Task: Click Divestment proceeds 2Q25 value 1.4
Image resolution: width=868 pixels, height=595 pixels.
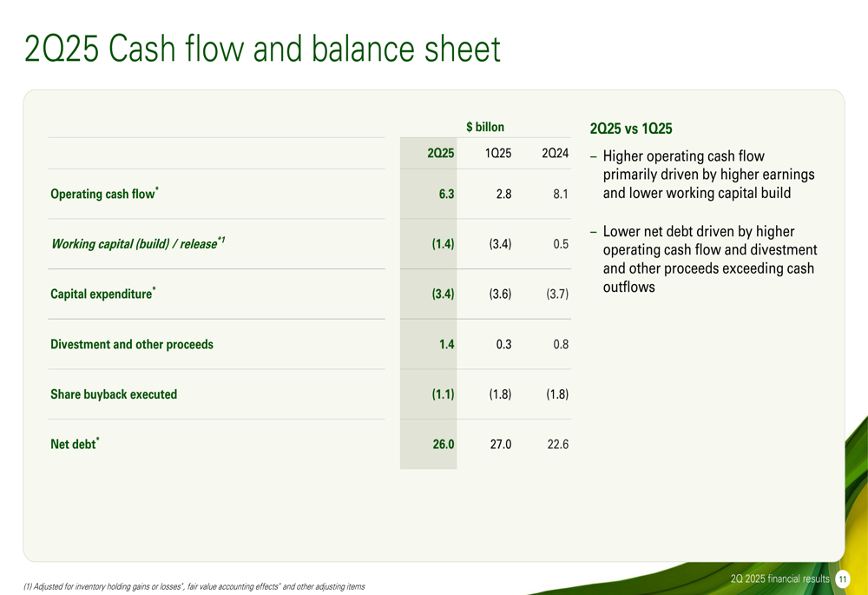Action: pyautogui.click(x=447, y=344)
